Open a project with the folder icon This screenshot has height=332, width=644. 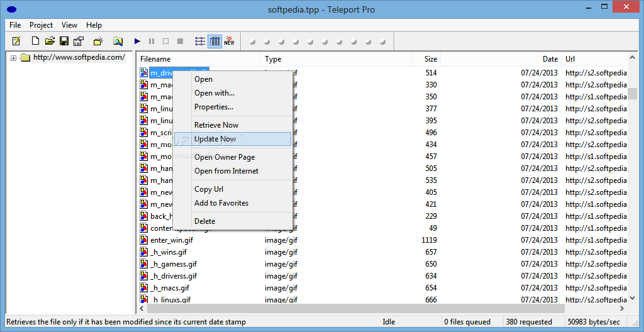click(50, 41)
